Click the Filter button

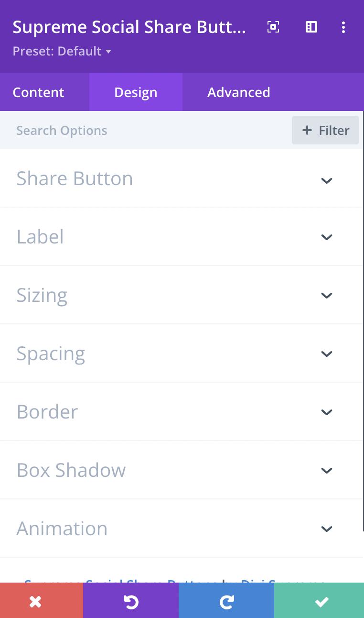[325, 130]
